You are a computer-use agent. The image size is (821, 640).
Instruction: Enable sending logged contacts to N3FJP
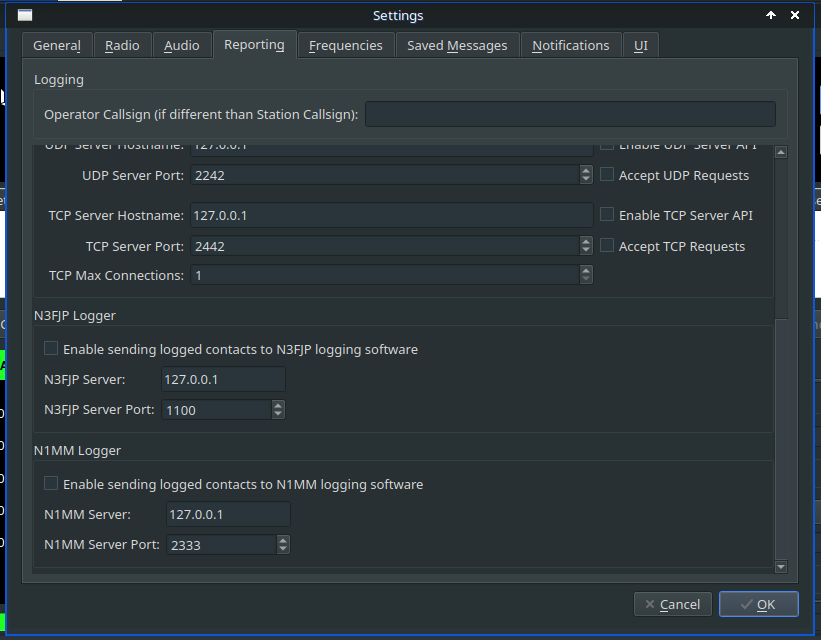(x=51, y=349)
